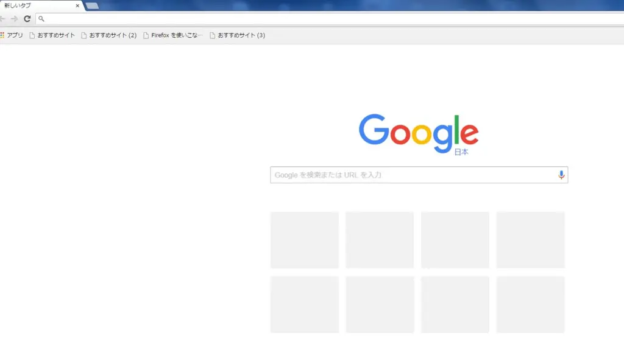Open the second most-visited tile in the bottom row

(x=380, y=304)
